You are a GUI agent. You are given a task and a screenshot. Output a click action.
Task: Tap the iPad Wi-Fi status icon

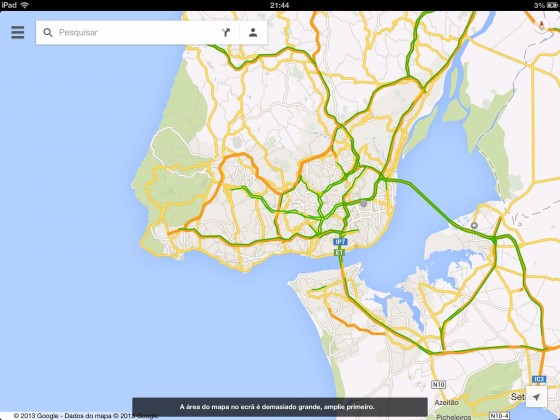[x=25, y=5]
